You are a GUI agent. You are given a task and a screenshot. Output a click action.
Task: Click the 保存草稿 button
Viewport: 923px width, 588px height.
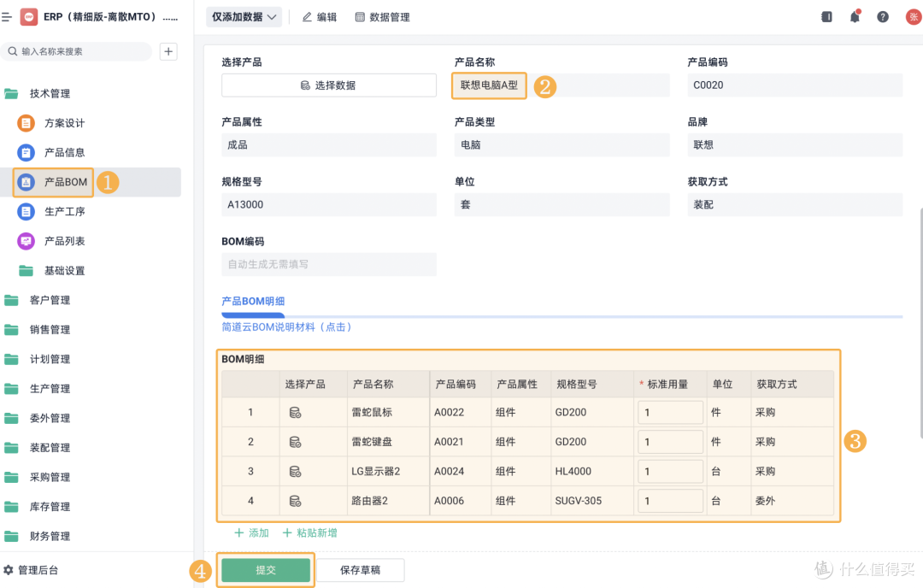(x=361, y=570)
